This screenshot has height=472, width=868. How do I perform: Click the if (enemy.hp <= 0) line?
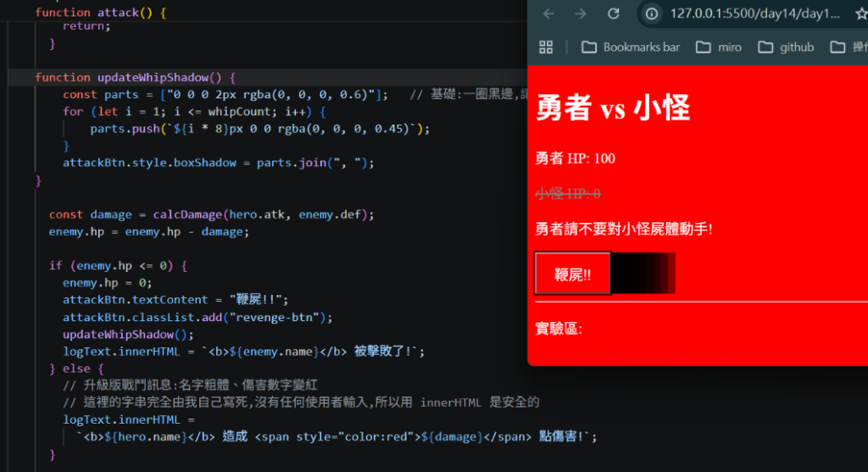click(119, 266)
